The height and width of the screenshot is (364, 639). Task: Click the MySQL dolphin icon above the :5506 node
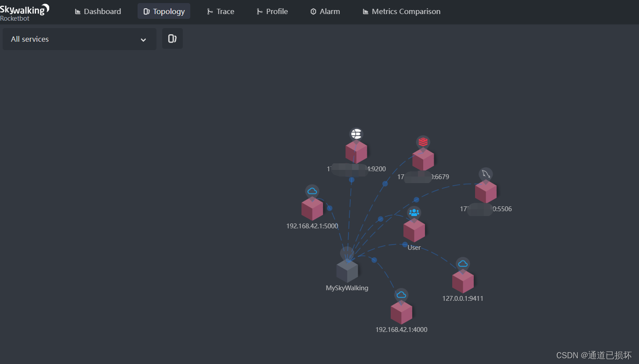click(486, 174)
